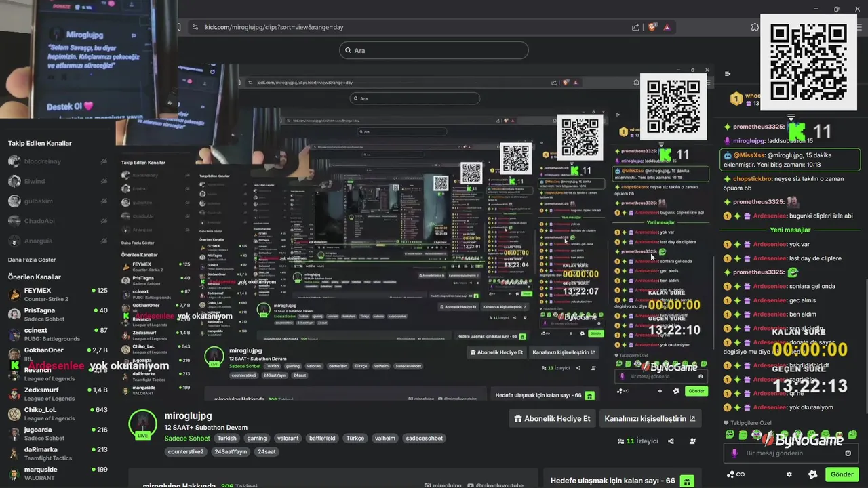This screenshot has height=488, width=868.
Task: Open PrisTagna avatar in outermost sidebar
Action: [x=14, y=314]
